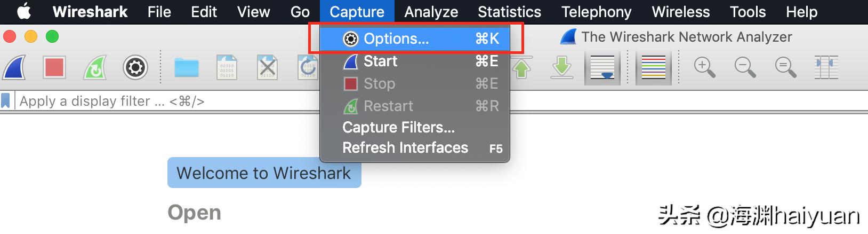
Task: Click the zoom in magnifier icon
Action: coord(704,68)
